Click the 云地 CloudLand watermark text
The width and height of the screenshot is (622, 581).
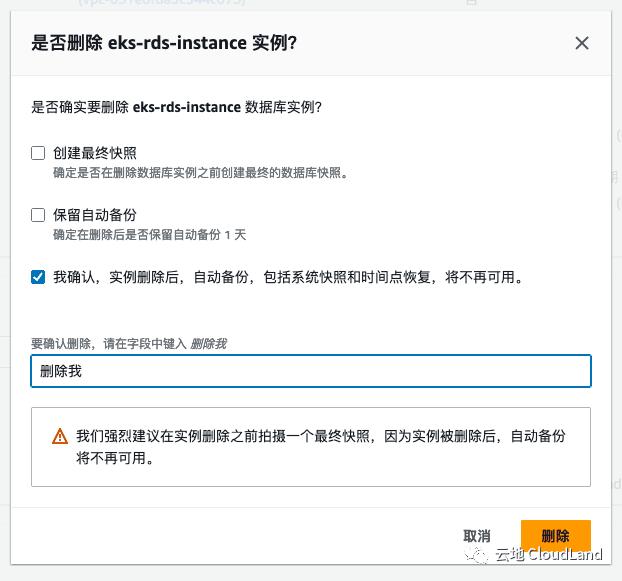(549, 555)
